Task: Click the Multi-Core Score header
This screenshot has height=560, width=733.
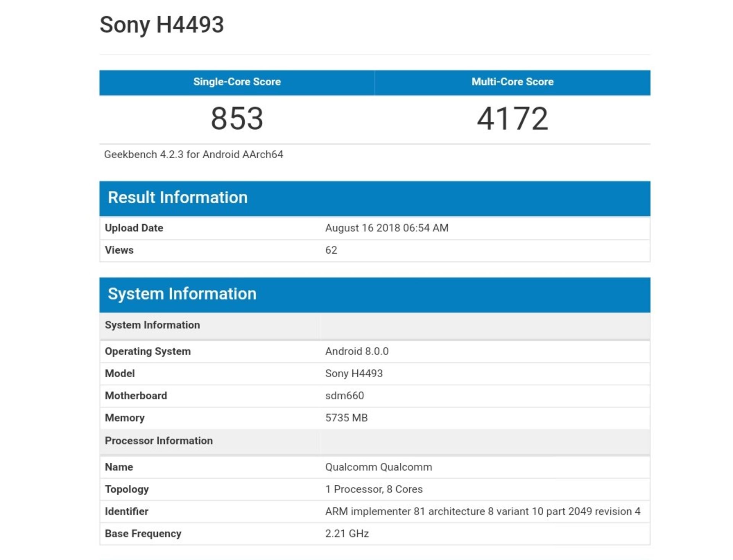Action: click(512, 82)
